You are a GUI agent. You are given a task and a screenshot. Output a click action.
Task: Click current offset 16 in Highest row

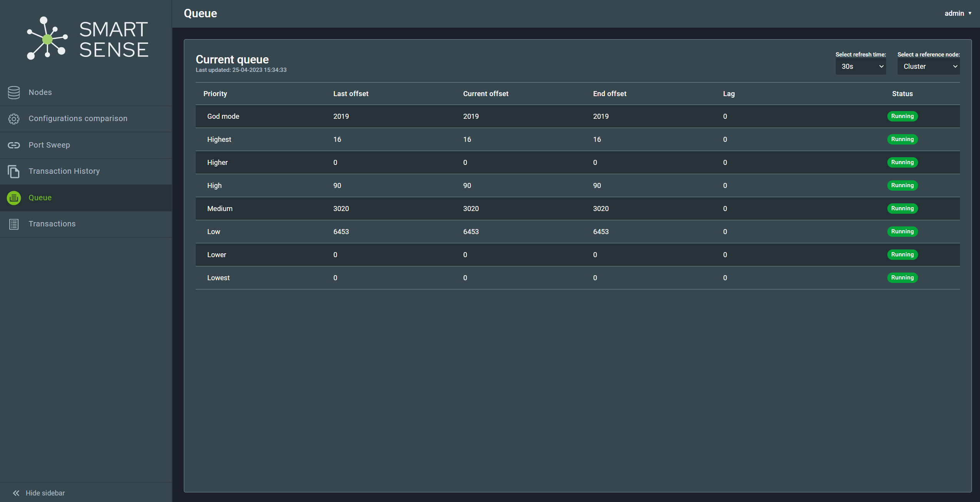pos(467,140)
